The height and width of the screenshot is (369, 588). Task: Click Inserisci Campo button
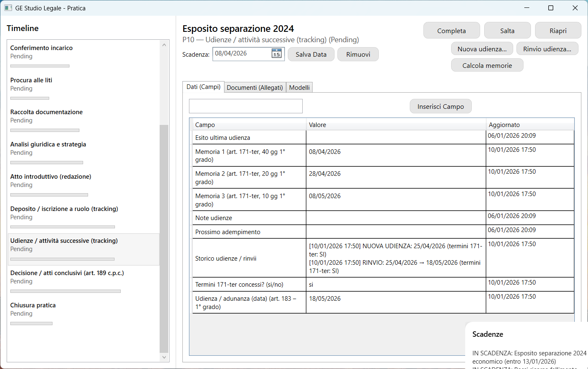tap(440, 106)
